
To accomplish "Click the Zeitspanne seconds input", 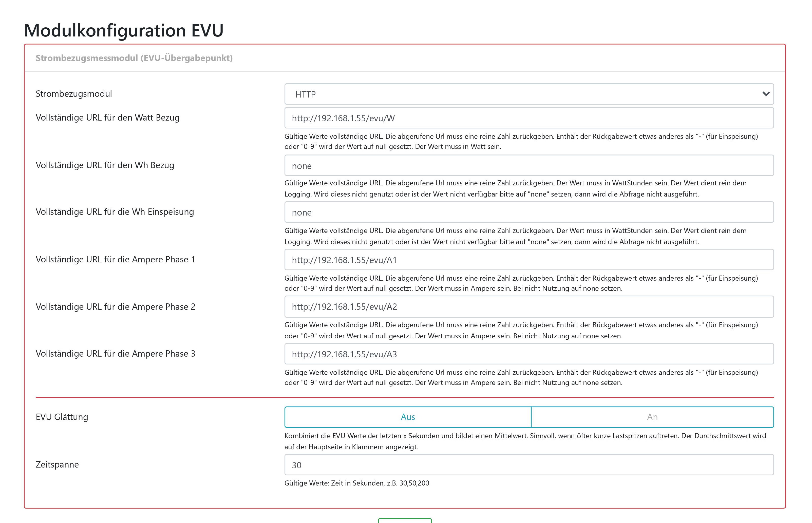I will click(529, 465).
